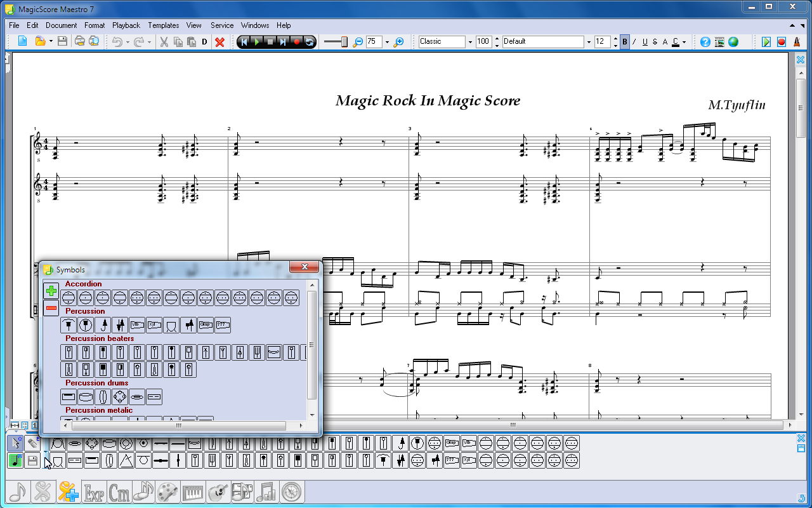Screen dimensions: 812x508
Task: Click the globe web icon in the toolbar
Action: tap(733, 42)
